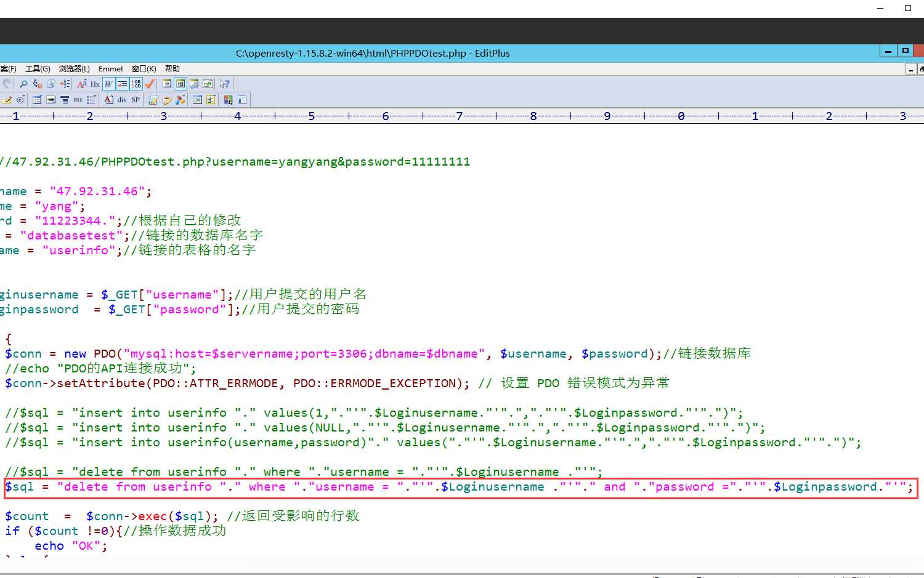This screenshot has height=578, width=924.
Task: Open the HTML color picker icon
Action: pos(228,100)
